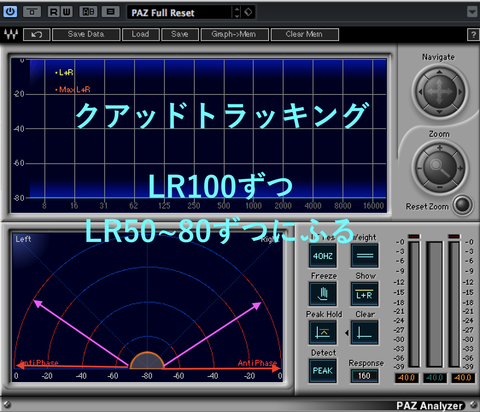Click the L+R legend label

coord(66,72)
